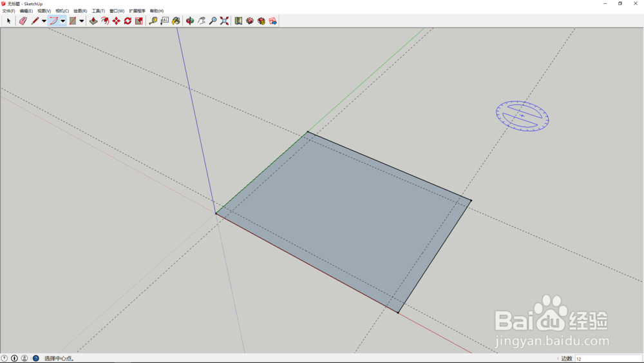Open the 编辑(E) menu
This screenshot has height=363, width=644.
[x=26, y=11]
